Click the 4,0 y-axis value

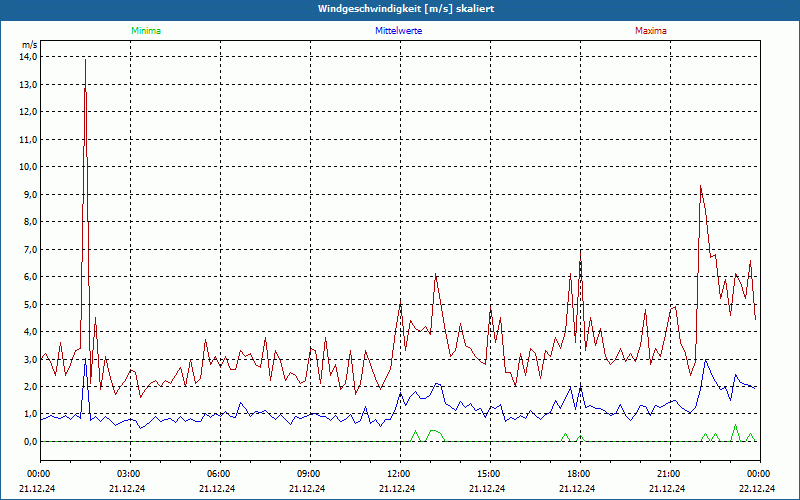tap(30, 332)
